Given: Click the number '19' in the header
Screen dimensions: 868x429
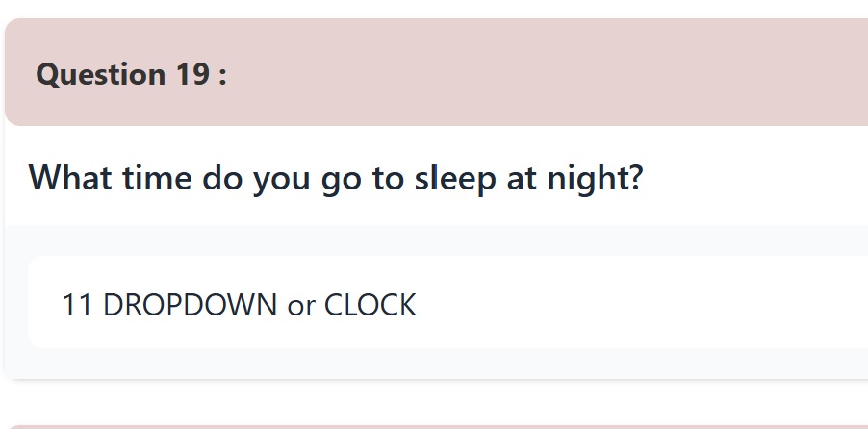Looking at the screenshot, I should pos(192,74).
